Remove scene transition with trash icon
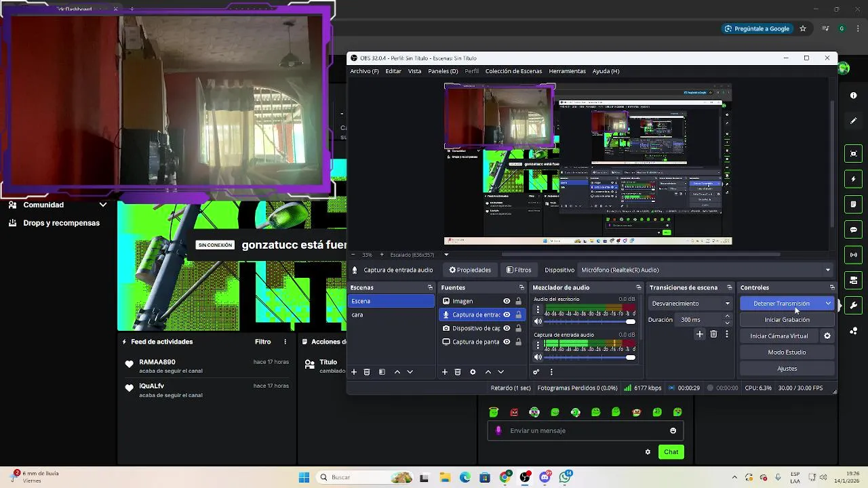868x488 pixels. pyautogui.click(x=713, y=334)
